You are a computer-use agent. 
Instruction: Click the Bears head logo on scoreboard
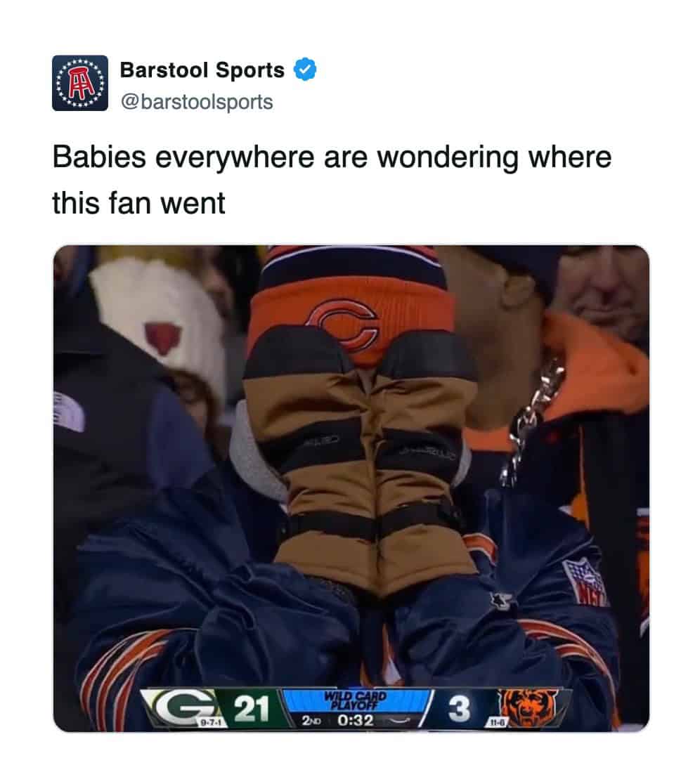pyautogui.click(x=529, y=708)
